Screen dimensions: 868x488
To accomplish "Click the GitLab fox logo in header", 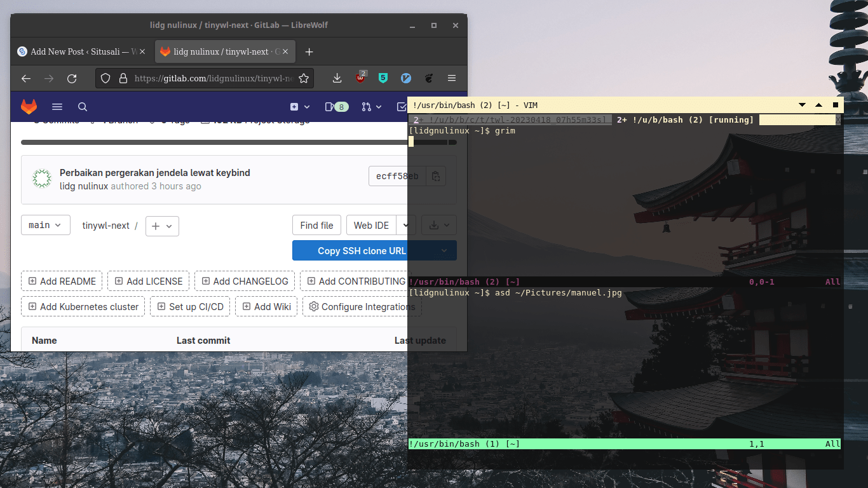I will pyautogui.click(x=29, y=107).
